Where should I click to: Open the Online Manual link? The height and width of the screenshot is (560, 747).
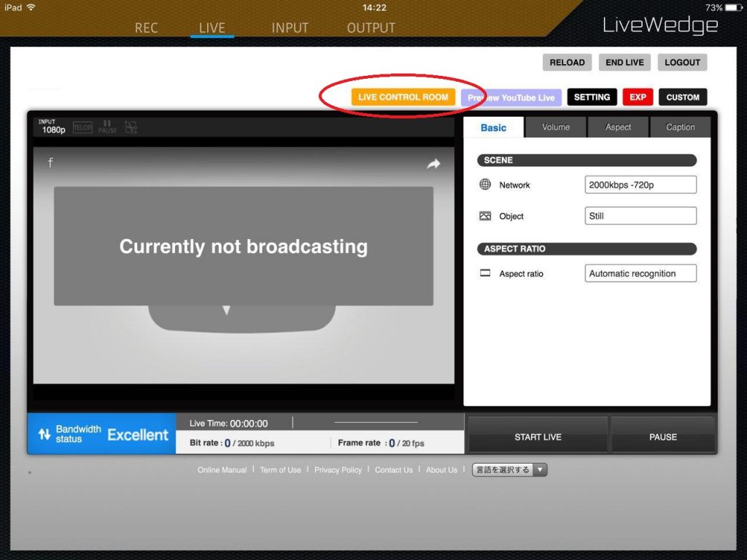pyautogui.click(x=222, y=470)
